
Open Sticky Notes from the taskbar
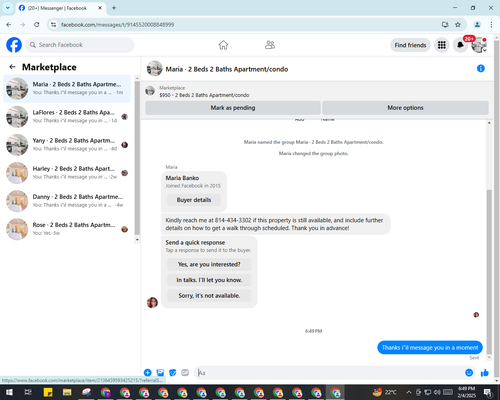click(48, 392)
